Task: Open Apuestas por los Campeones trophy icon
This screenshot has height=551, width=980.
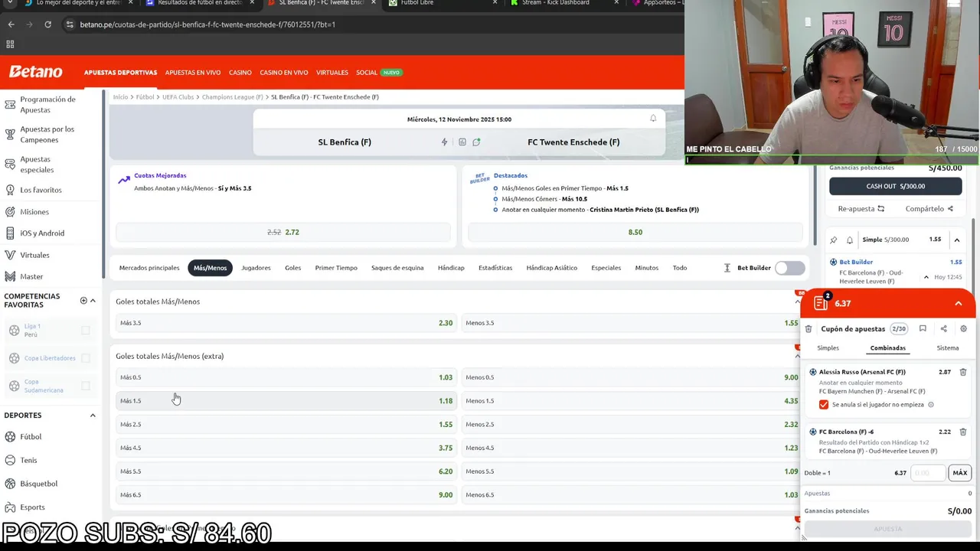Action: pyautogui.click(x=10, y=134)
